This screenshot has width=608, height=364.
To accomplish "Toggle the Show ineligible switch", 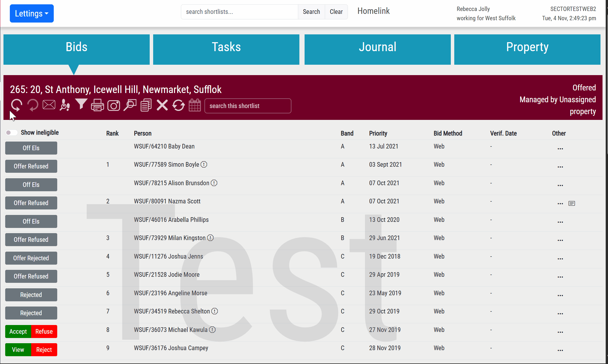I will (11, 133).
